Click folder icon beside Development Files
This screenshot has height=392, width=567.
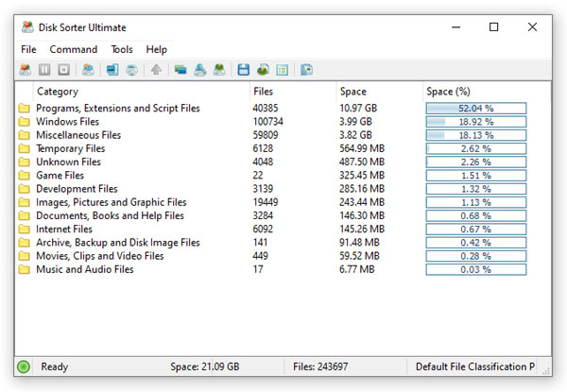tap(25, 189)
